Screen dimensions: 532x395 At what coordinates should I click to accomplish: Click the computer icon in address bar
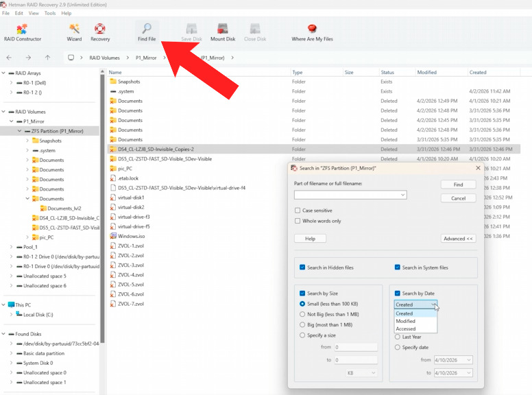pyautogui.click(x=71, y=58)
